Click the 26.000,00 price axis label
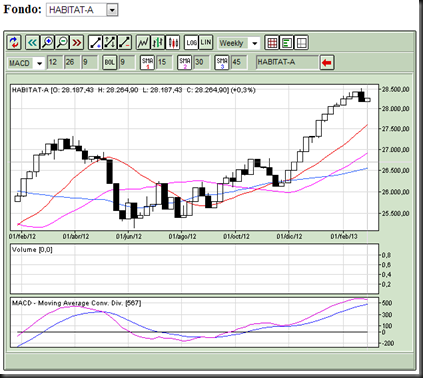Screen dimensions: 423x378 [395, 192]
